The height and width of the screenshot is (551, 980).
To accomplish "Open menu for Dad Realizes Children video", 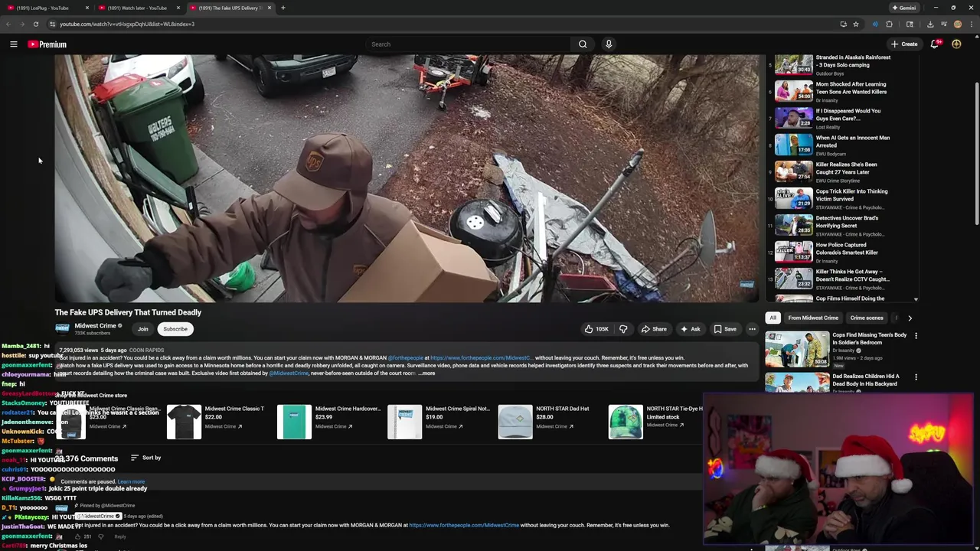I will (x=916, y=377).
